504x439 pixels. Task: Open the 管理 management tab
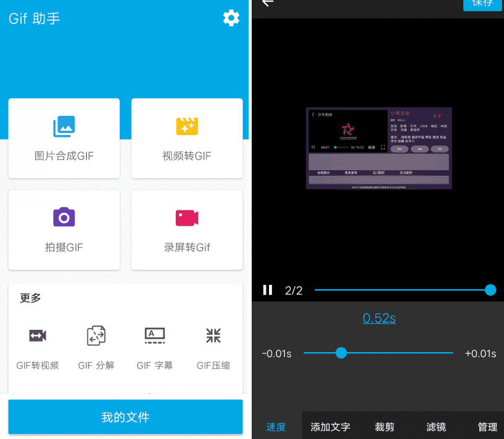pyautogui.click(x=487, y=427)
